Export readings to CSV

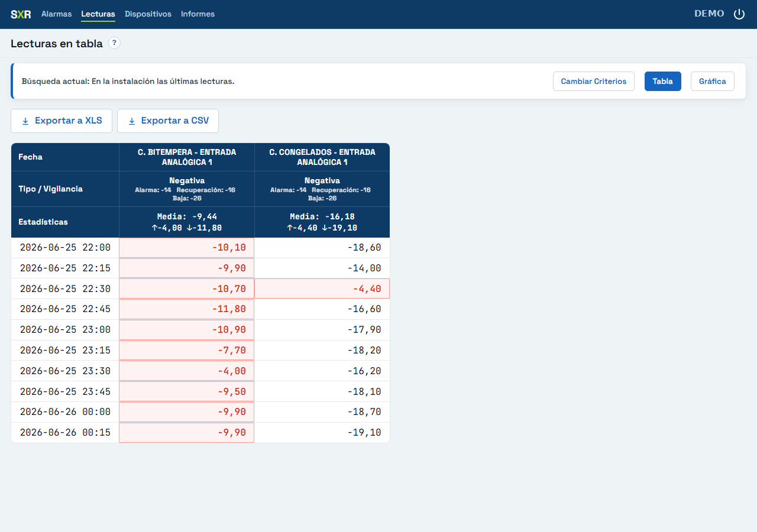click(x=168, y=121)
